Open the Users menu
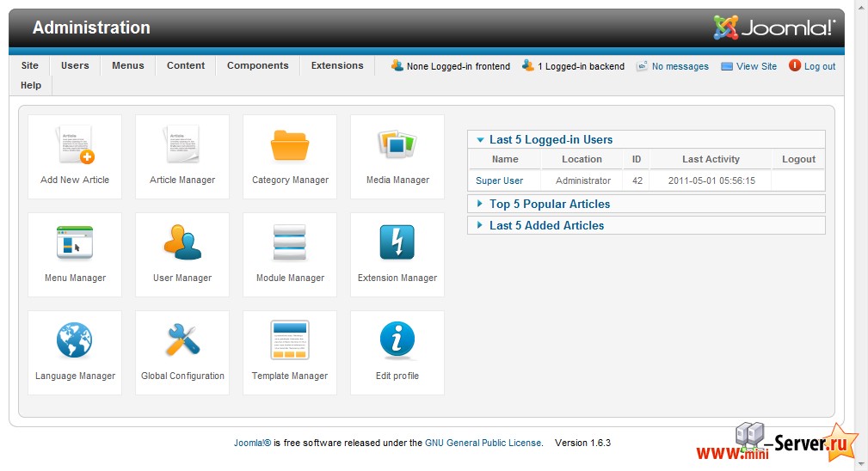This screenshot has height=471, width=868. tap(75, 65)
